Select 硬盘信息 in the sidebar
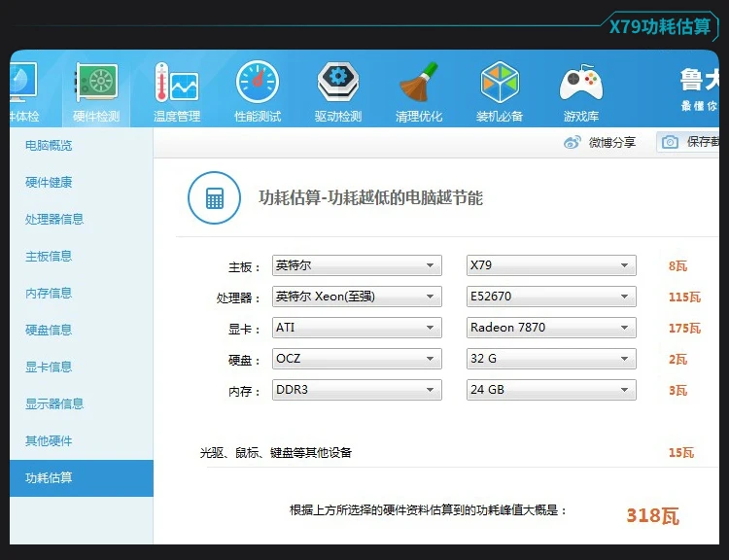This screenshot has width=729, height=560. (49, 330)
